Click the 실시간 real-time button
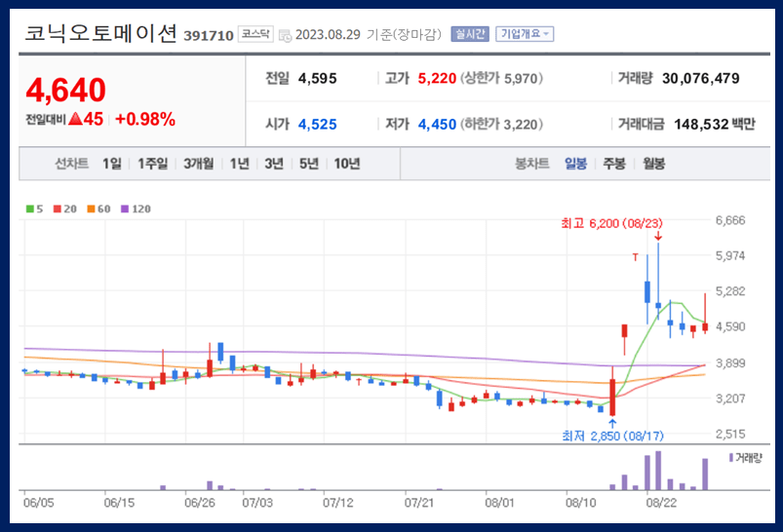 [469, 34]
